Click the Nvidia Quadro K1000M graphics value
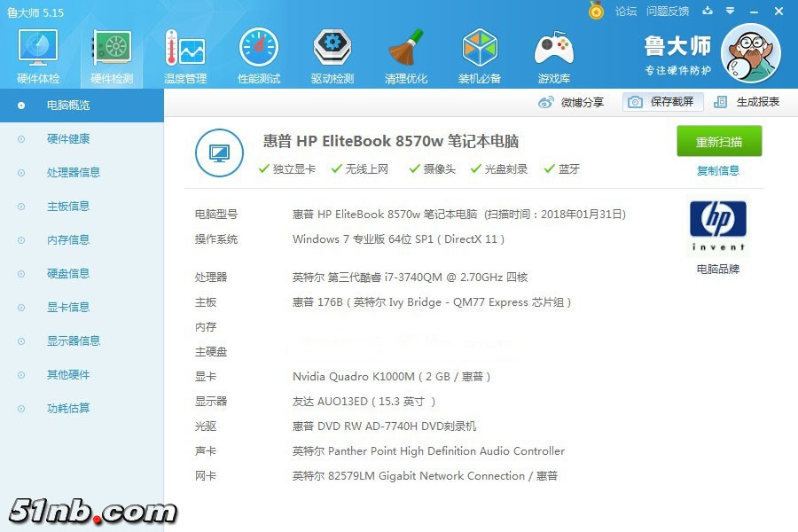Viewport: 798px width, 532px height. click(x=391, y=377)
